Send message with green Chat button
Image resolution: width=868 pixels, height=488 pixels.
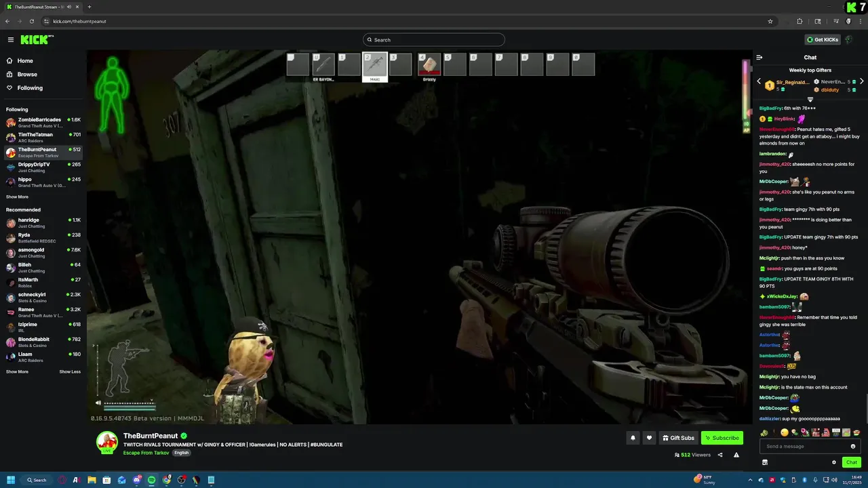[852, 462]
